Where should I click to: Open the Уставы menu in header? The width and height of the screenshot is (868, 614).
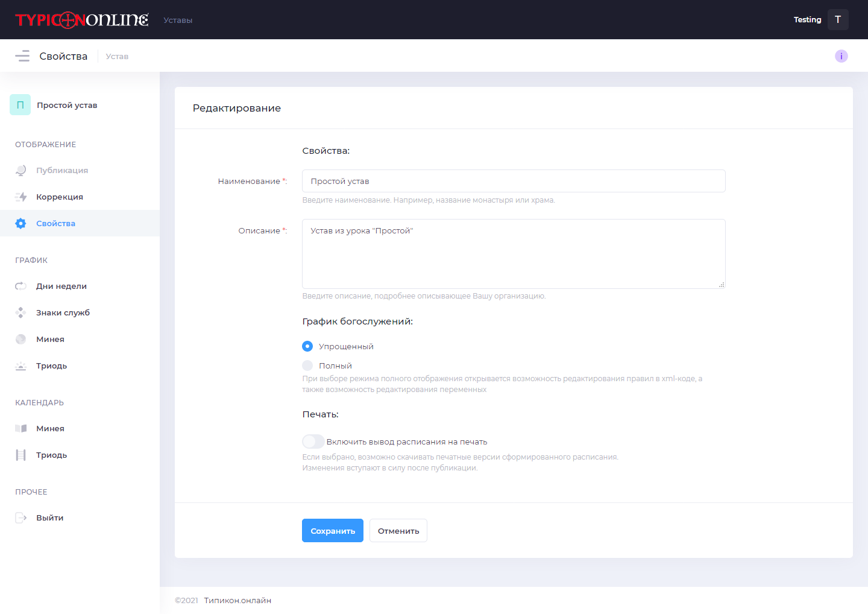(178, 20)
